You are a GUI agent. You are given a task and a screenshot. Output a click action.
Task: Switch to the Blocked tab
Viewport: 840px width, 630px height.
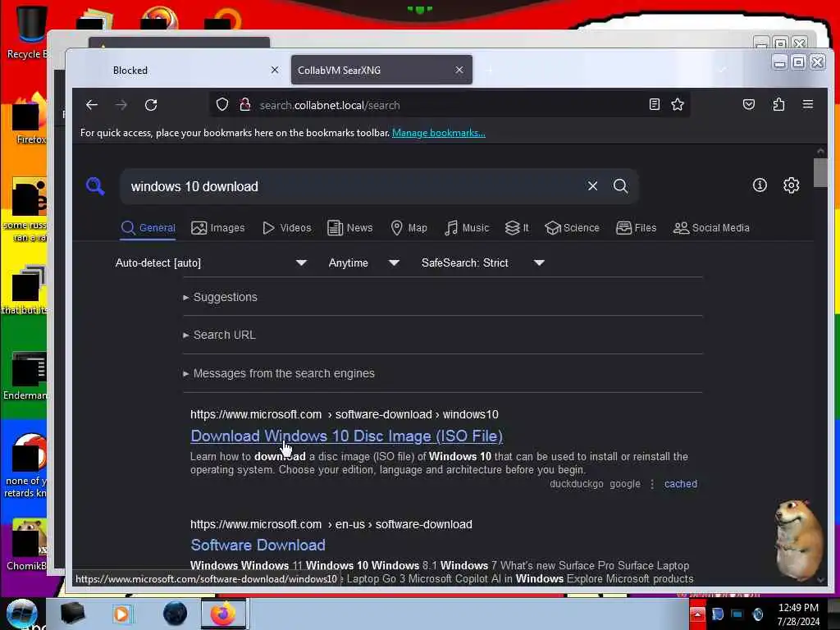pos(130,71)
